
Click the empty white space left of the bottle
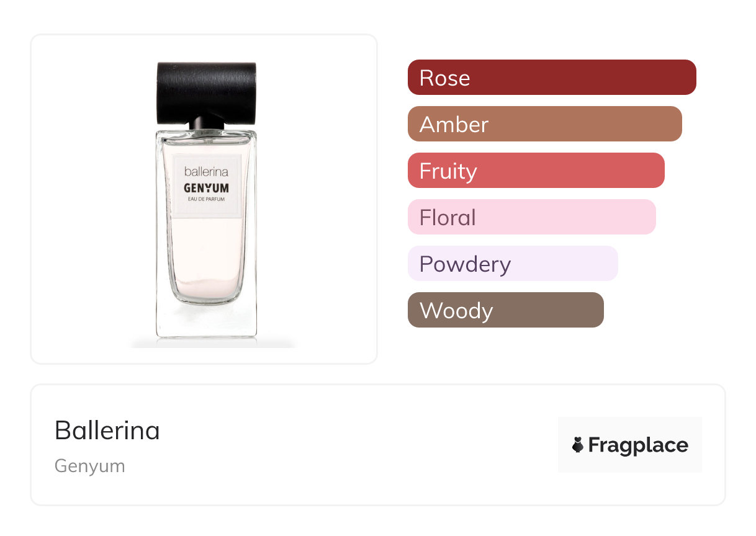coord(87,199)
